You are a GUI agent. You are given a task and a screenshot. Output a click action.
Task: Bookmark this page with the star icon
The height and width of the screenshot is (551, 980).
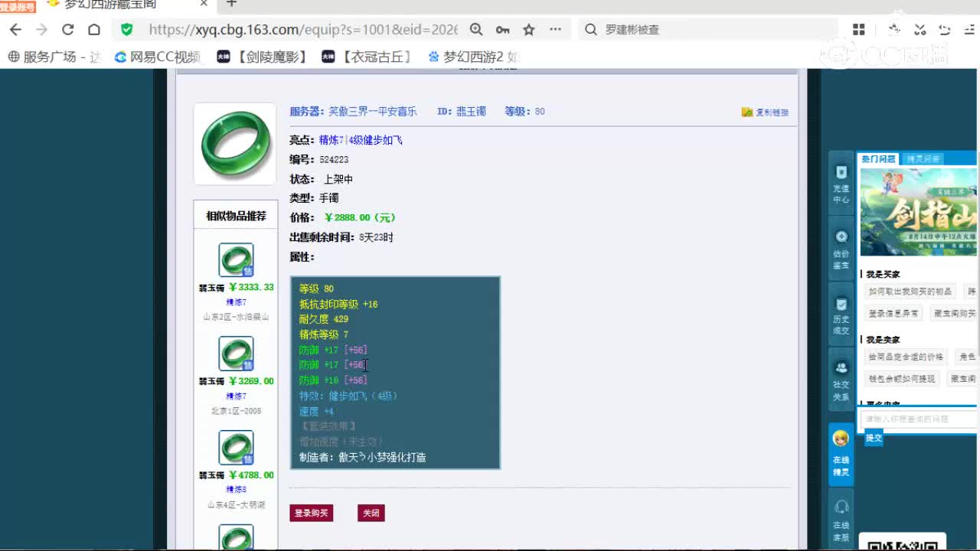click(529, 30)
